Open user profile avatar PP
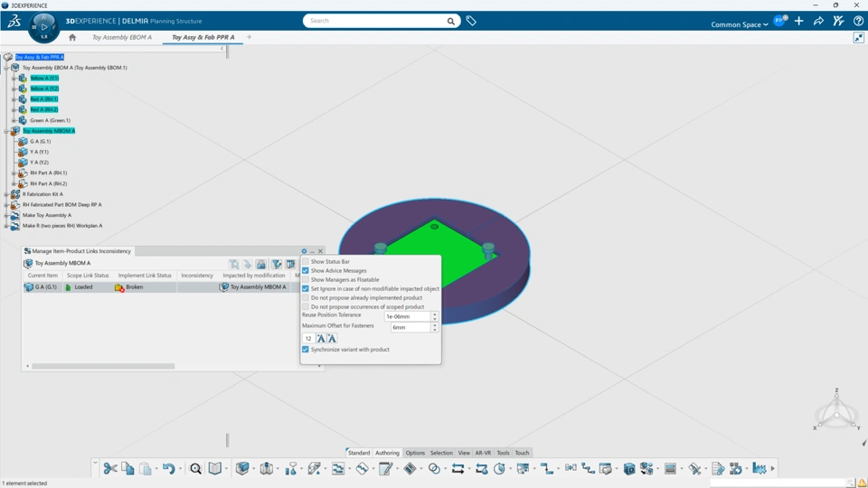This screenshot has height=488, width=868. [780, 21]
